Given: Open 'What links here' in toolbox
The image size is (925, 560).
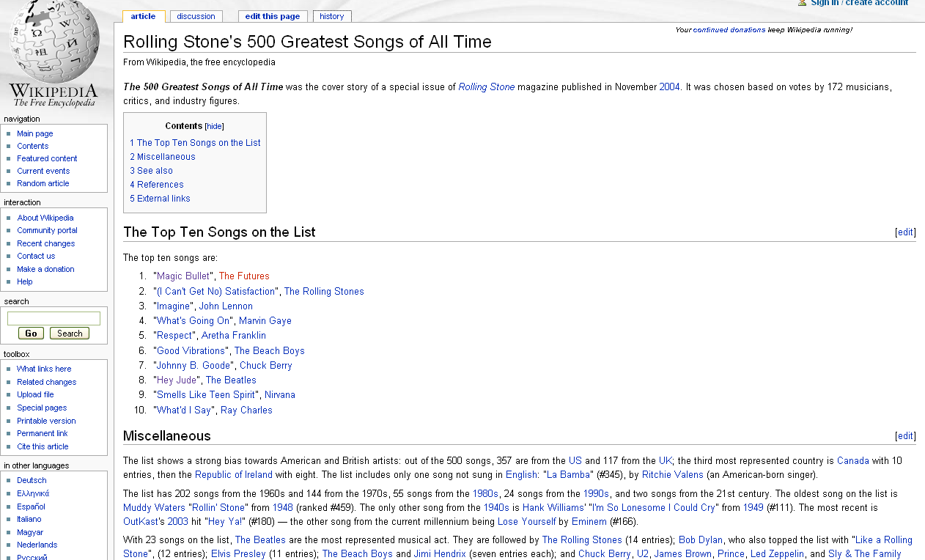Looking at the screenshot, I should click(44, 369).
